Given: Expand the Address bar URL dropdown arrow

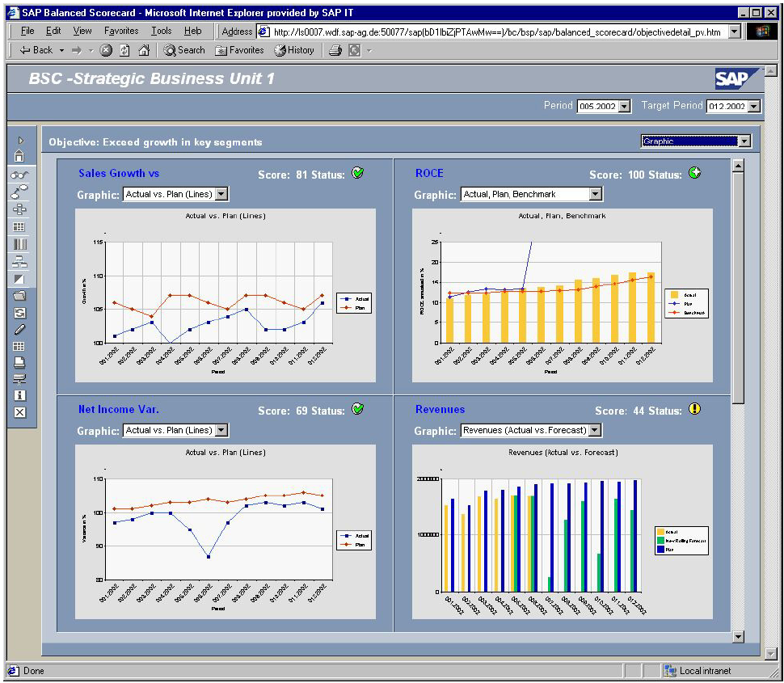Looking at the screenshot, I should [734, 32].
